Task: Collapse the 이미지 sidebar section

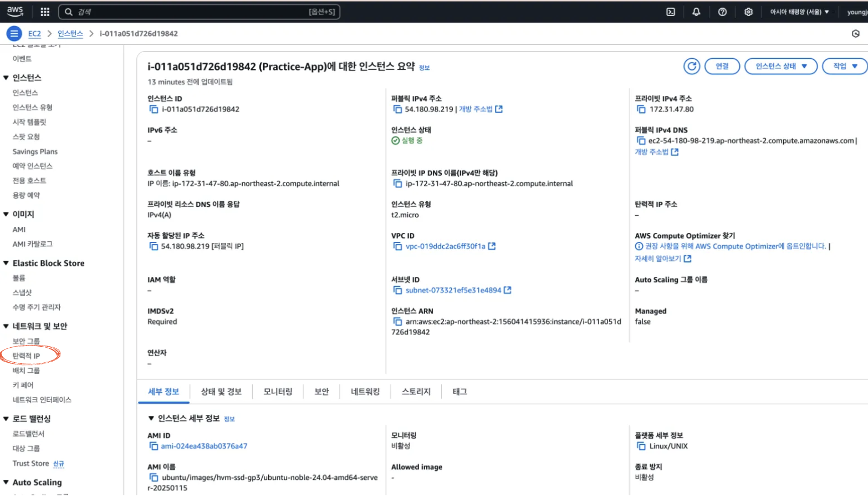Action: [x=6, y=214]
